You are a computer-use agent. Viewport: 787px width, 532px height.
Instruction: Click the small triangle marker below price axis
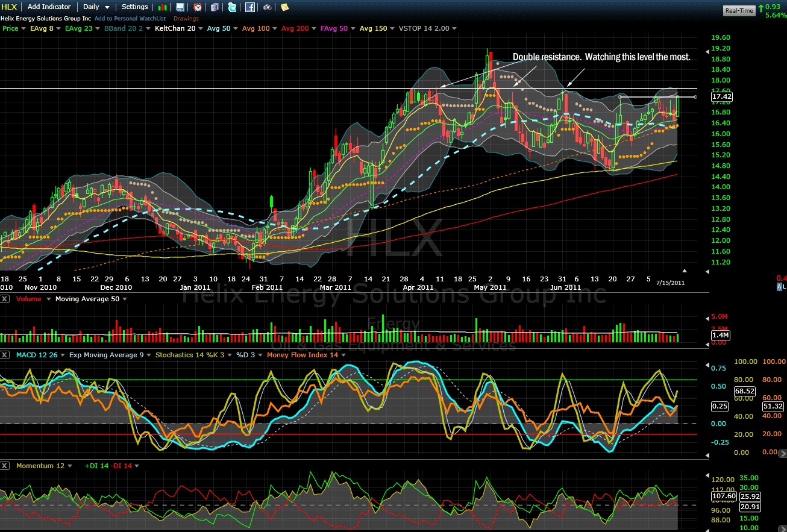click(684, 271)
